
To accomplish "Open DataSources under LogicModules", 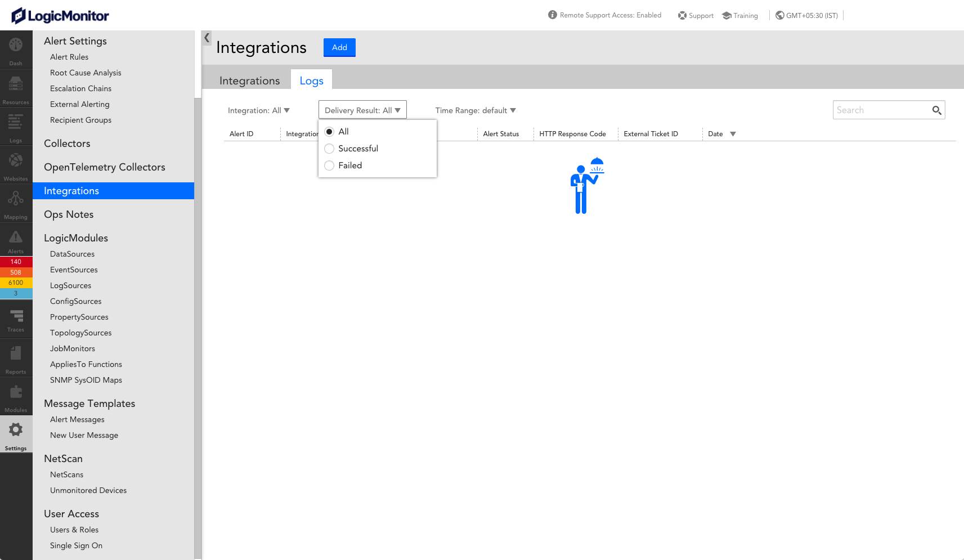I will pyautogui.click(x=72, y=254).
